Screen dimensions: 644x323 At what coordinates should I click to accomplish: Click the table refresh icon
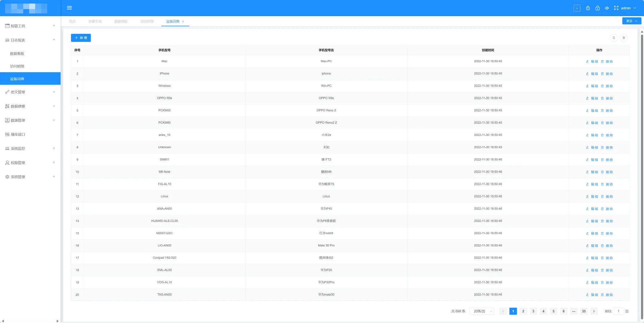tap(614, 38)
